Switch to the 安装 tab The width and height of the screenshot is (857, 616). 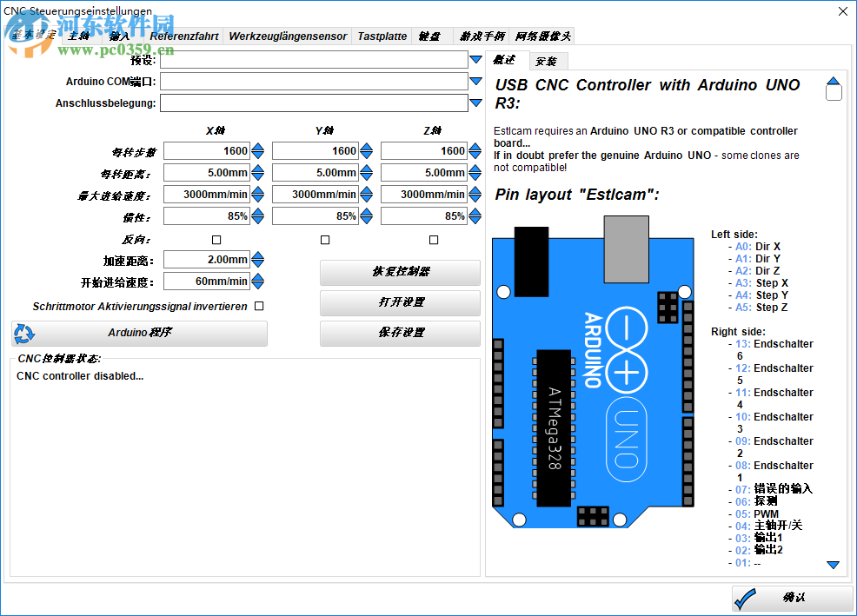pos(548,61)
